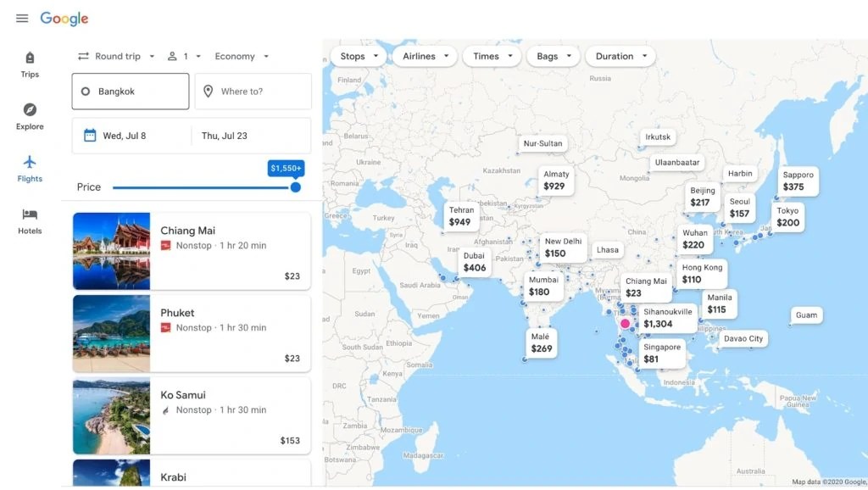The height and width of the screenshot is (490, 868).
Task: Click the Google logo
Action: [x=64, y=18]
